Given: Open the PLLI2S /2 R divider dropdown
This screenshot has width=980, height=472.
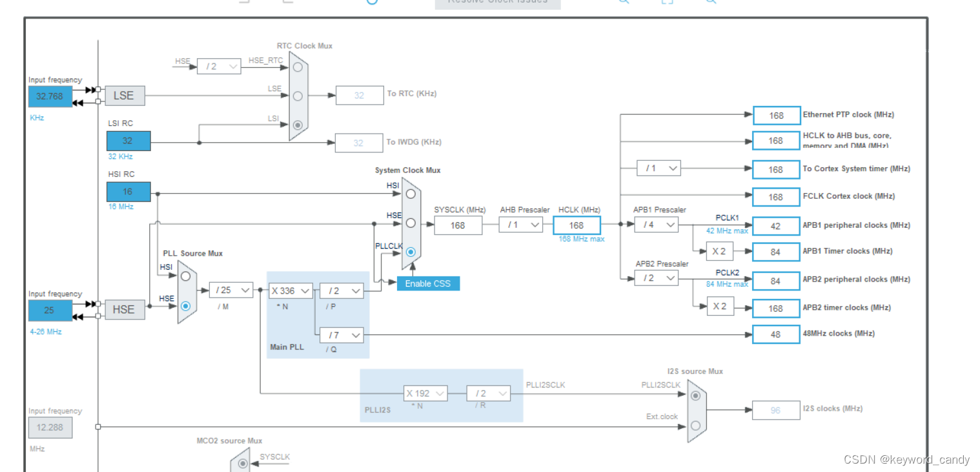Looking at the screenshot, I should pos(489,393).
